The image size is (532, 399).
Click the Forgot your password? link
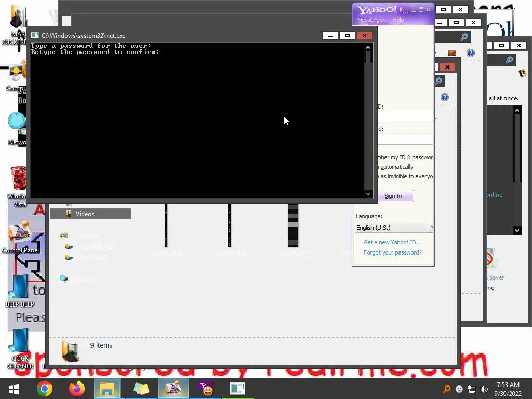[393, 252]
